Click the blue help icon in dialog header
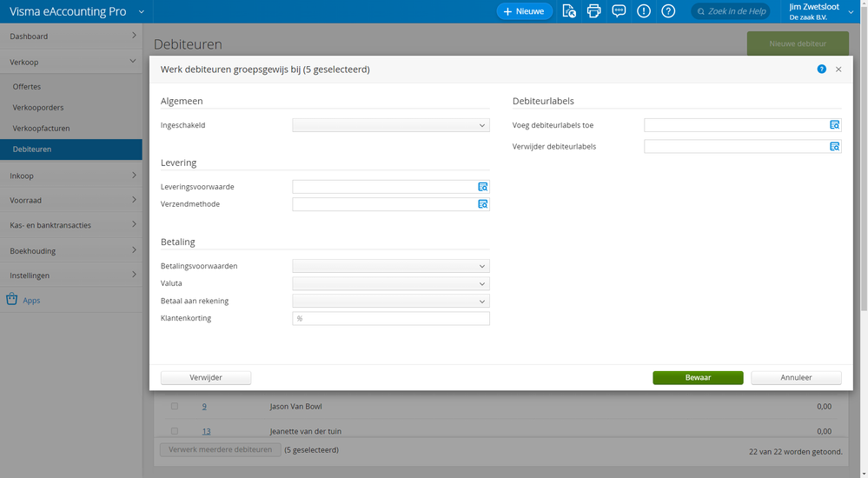 (x=822, y=70)
